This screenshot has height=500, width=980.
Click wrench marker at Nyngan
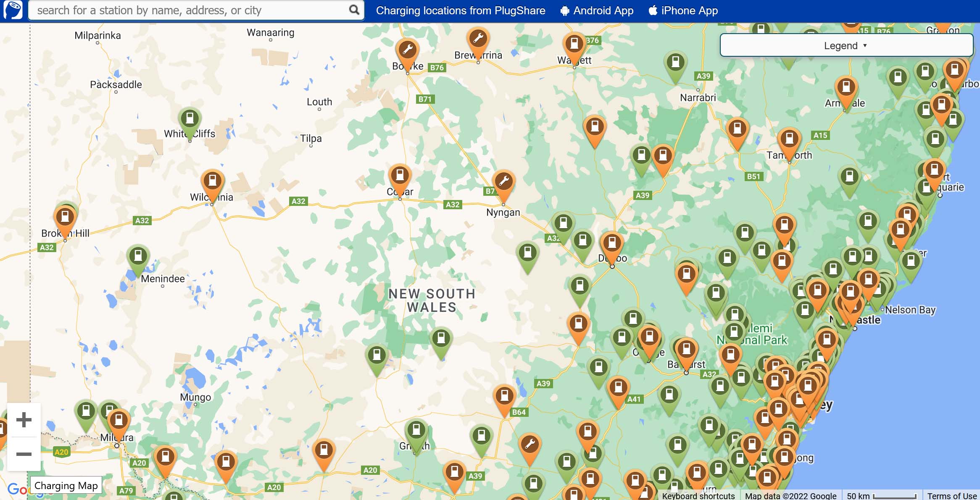(503, 182)
